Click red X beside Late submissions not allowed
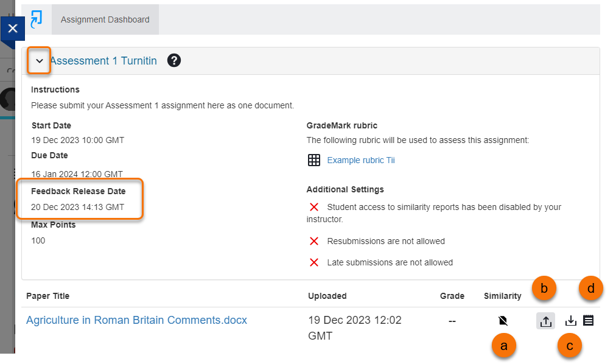 [x=314, y=263]
